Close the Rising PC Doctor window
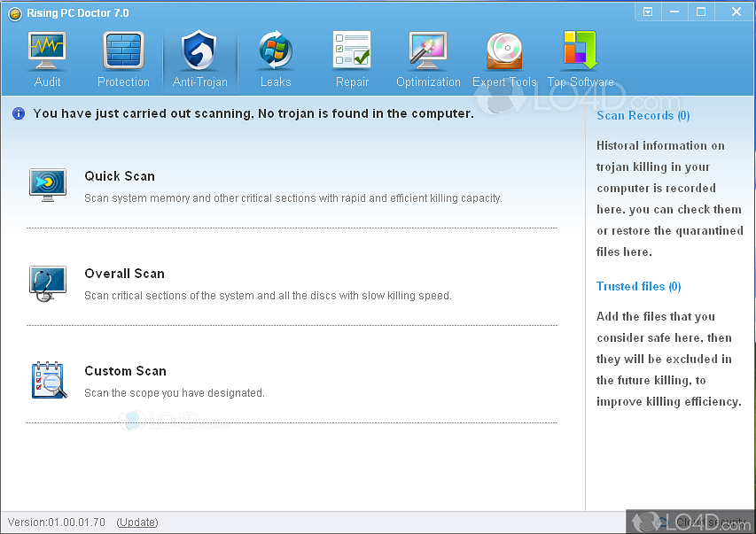The image size is (756, 534). tap(736, 12)
